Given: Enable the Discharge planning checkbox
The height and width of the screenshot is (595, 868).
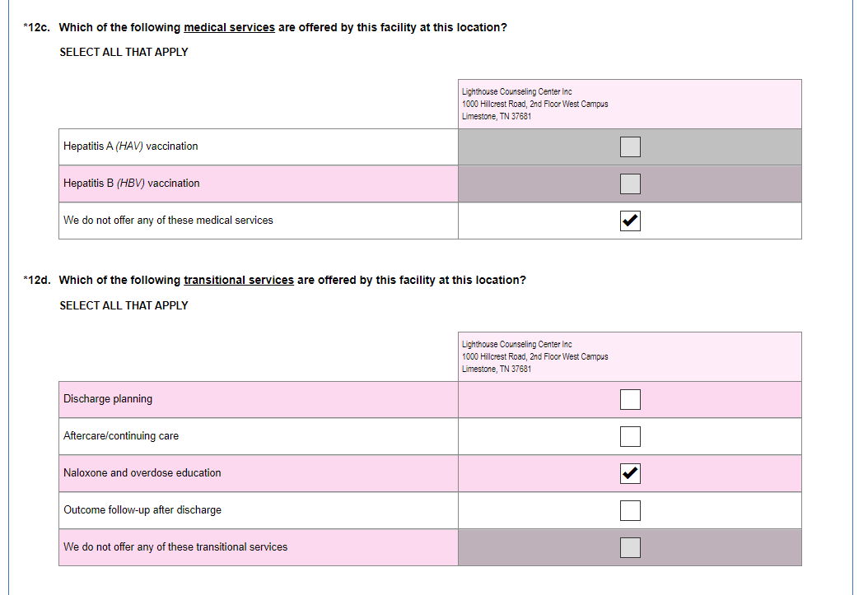Looking at the screenshot, I should (x=630, y=399).
